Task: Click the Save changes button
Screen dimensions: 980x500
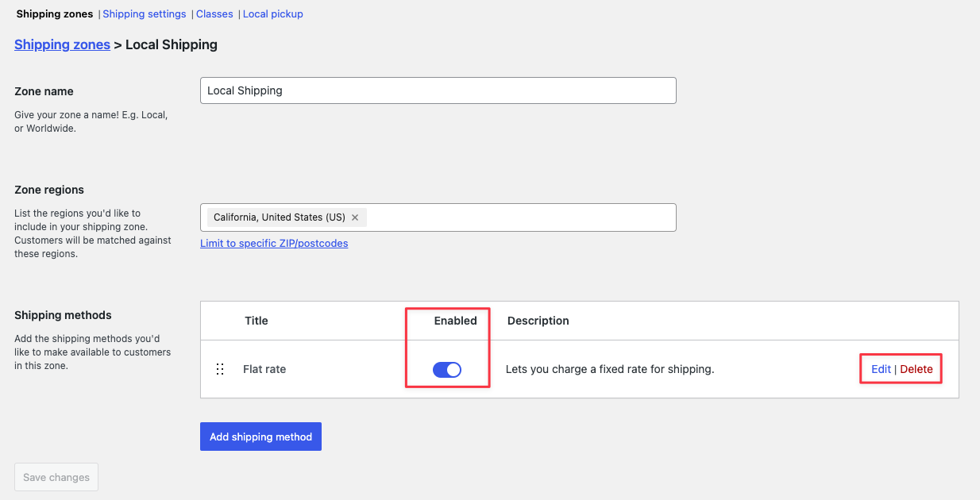Action: [56, 476]
